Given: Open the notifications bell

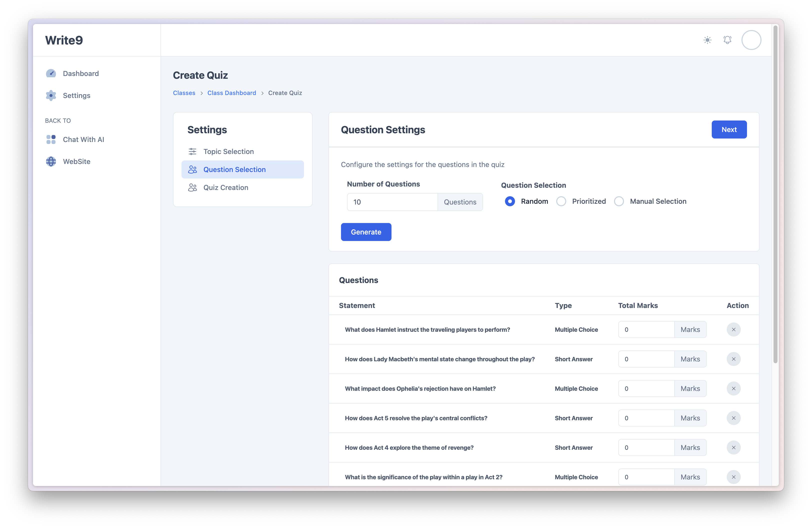Looking at the screenshot, I should tap(727, 40).
